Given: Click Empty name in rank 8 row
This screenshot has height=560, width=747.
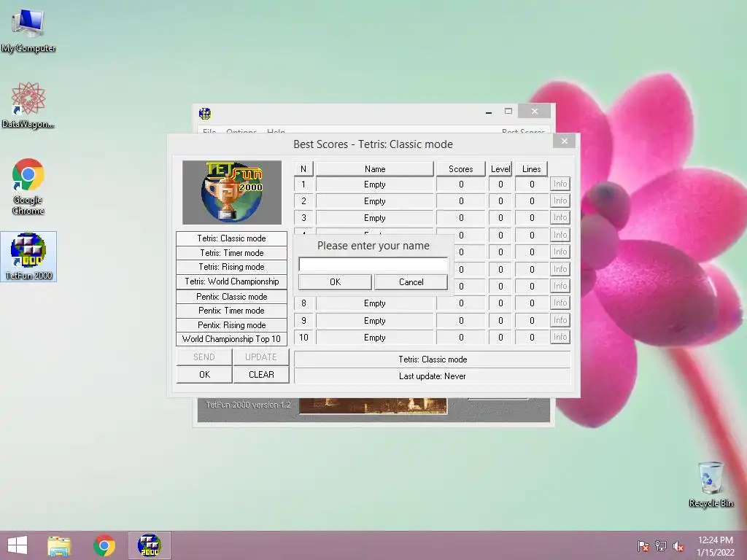Looking at the screenshot, I should 375,303.
